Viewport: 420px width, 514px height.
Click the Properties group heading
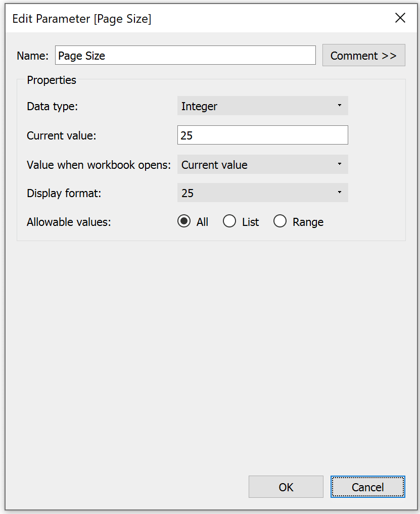(52, 80)
